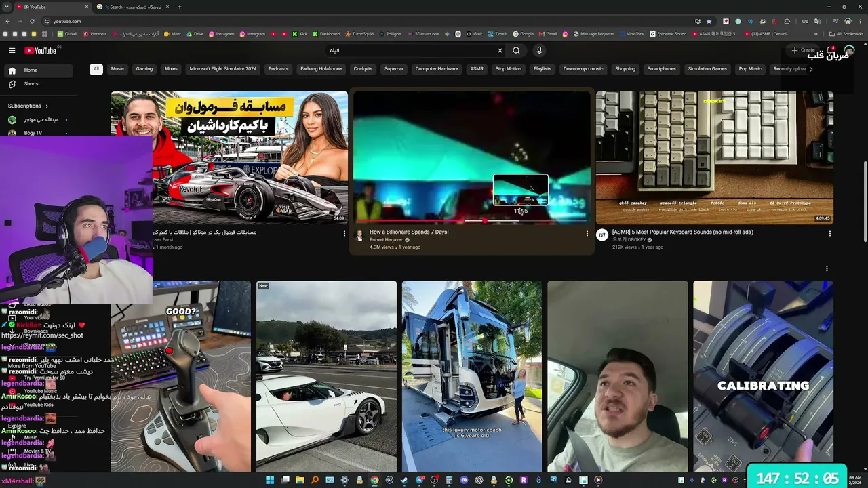The width and height of the screenshot is (868, 488).
Task: Expand the Subscriptions section chevron
Action: click(47, 106)
